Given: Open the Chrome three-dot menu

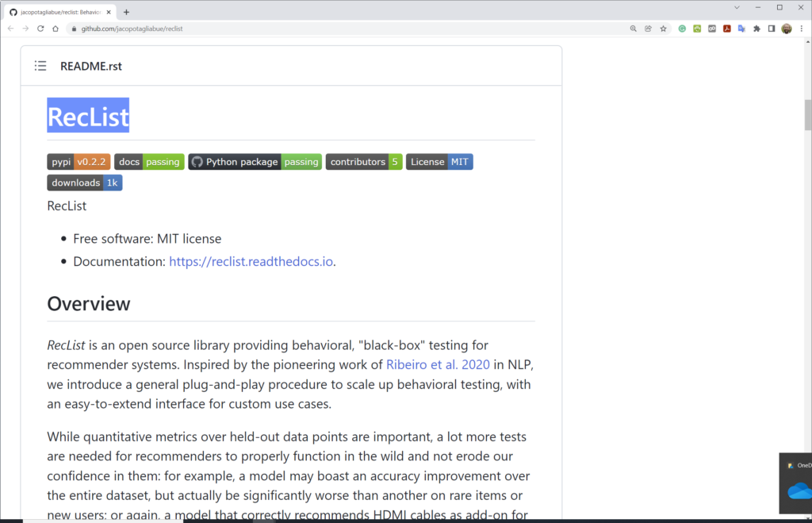Looking at the screenshot, I should pos(802,29).
